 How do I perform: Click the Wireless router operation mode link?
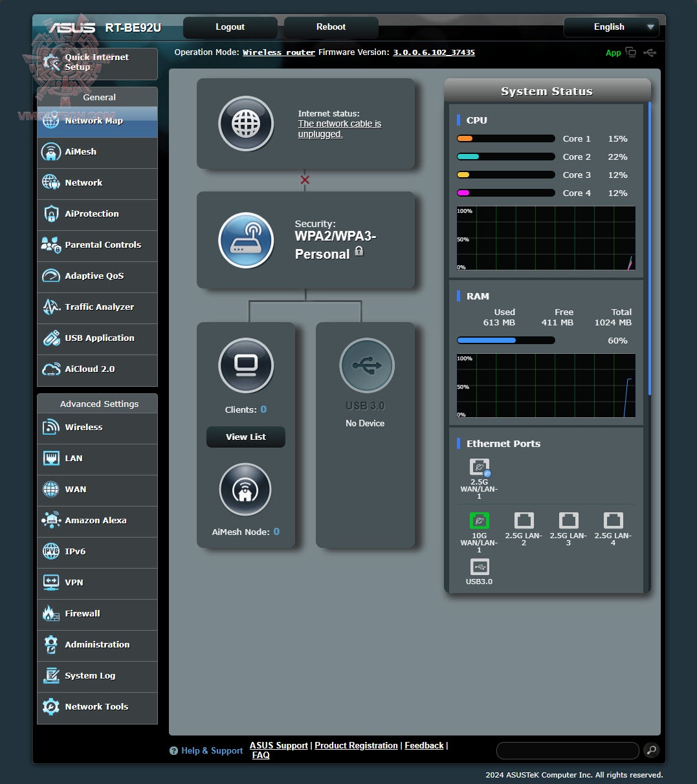click(279, 52)
